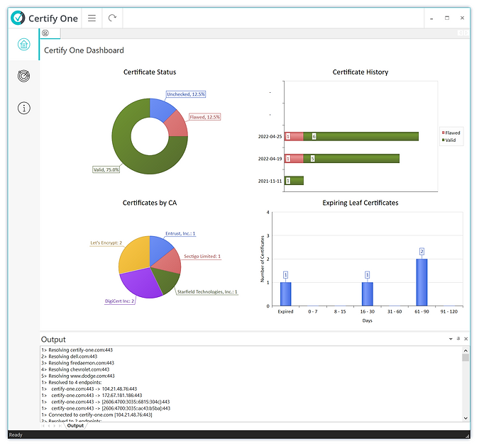Screen dimensions: 479x448
Task: Select the Home dashboard sidebar icon
Action: pos(24,44)
